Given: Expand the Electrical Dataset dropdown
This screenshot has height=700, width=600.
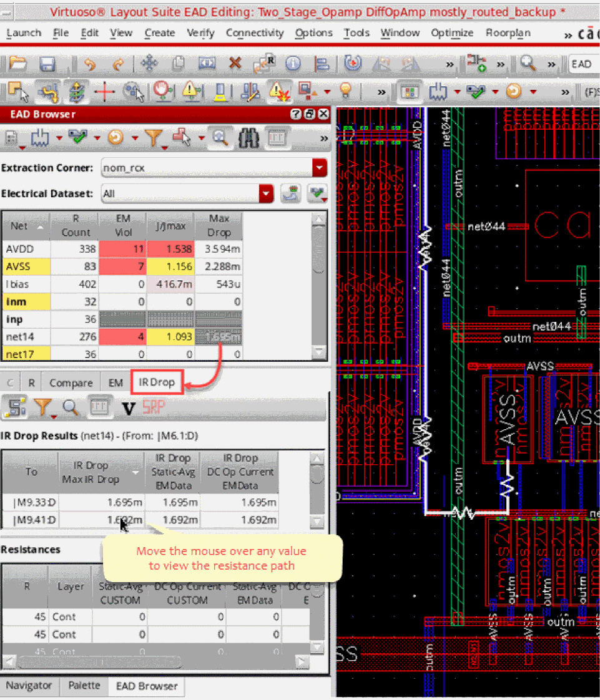Looking at the screenshot, I should [x=267, y=193].
